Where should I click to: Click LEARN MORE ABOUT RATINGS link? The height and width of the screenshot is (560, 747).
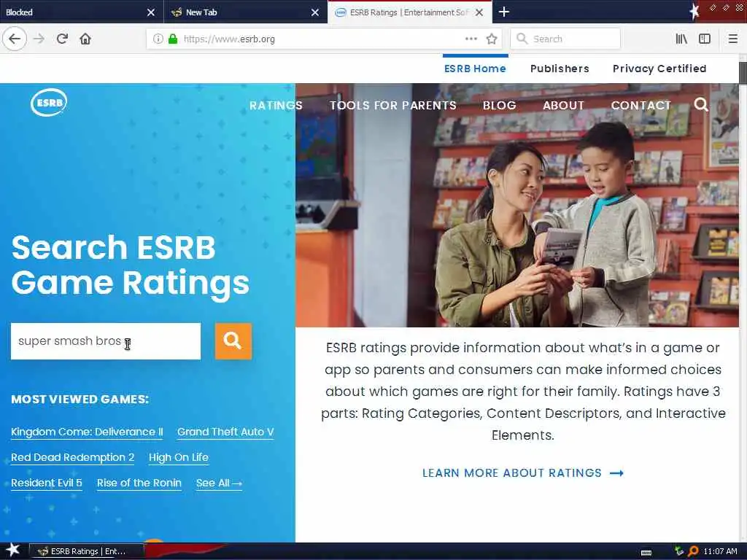coord(522,472)
